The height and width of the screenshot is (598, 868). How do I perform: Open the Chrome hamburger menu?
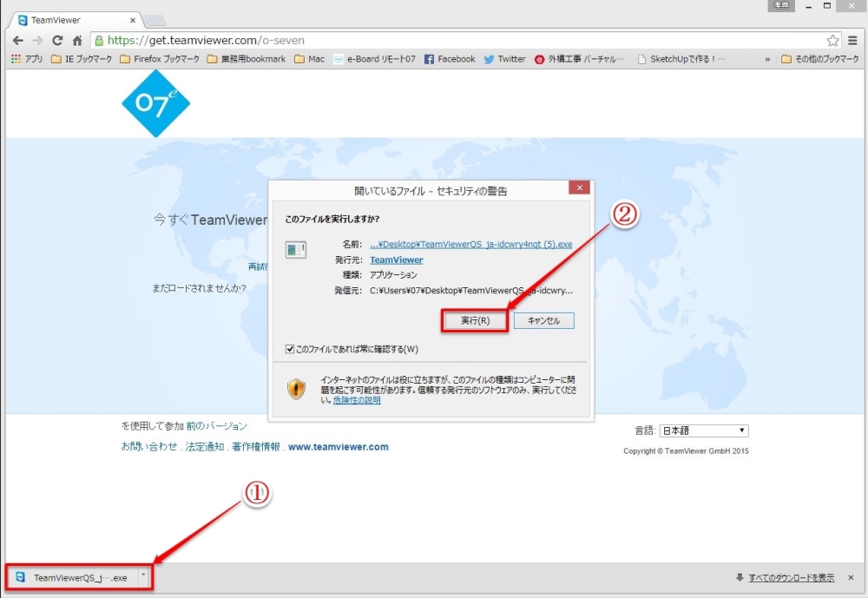[x=853, y=41]
